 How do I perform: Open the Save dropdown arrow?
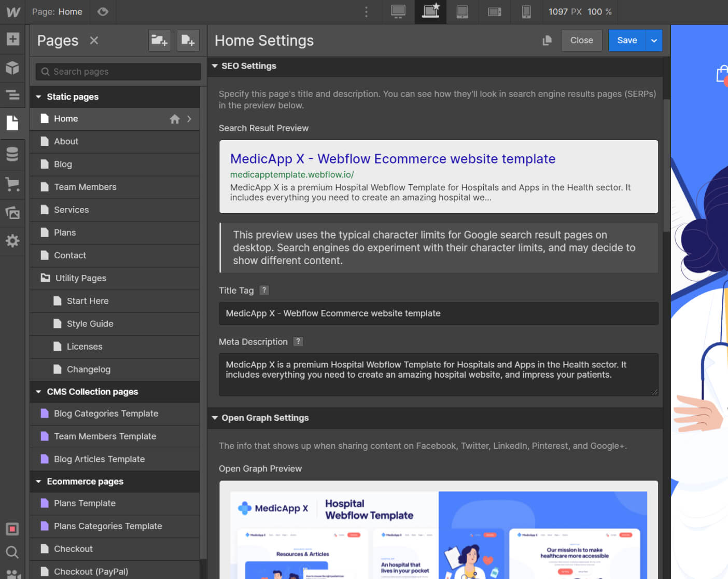coord(654,40)
